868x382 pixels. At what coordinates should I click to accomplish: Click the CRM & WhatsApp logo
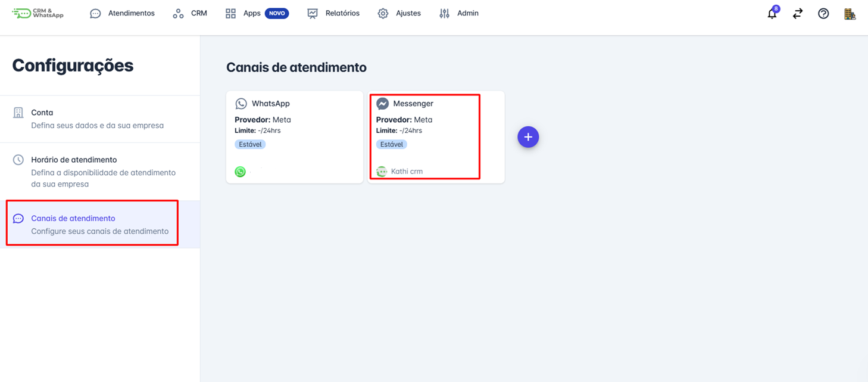38,13
